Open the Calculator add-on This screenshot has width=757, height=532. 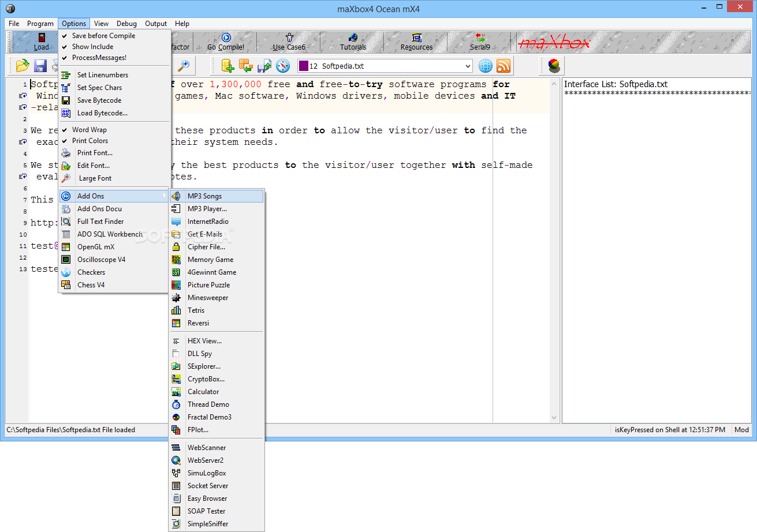click(217, 392)
